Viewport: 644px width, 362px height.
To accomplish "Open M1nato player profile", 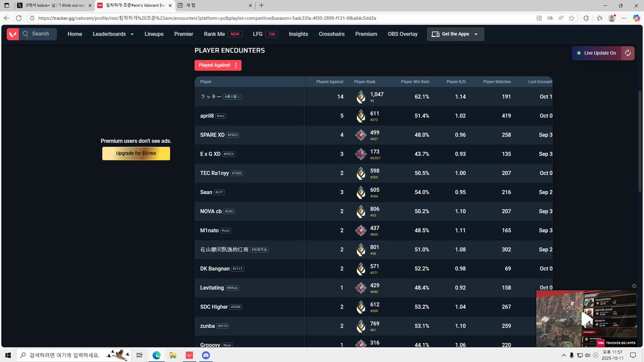I will pyautogui.click(x=209, y=231).
